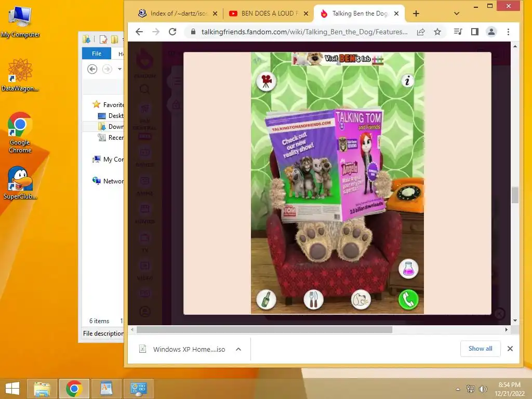Click the green bottle drink icon
The width and height of the screenshot is (532, 399).
click(x=266, y=300)
